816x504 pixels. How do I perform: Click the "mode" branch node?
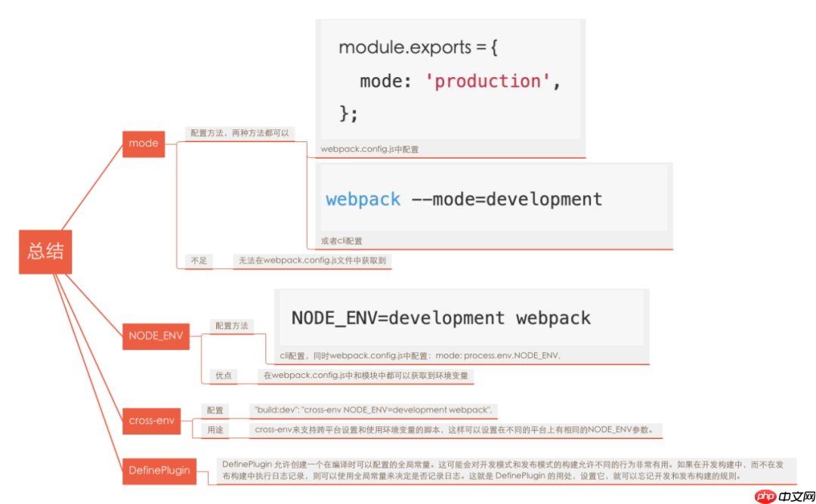(143, 144)
